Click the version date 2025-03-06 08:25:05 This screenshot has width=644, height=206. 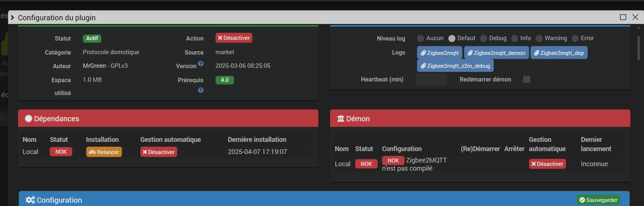point(243,66)
